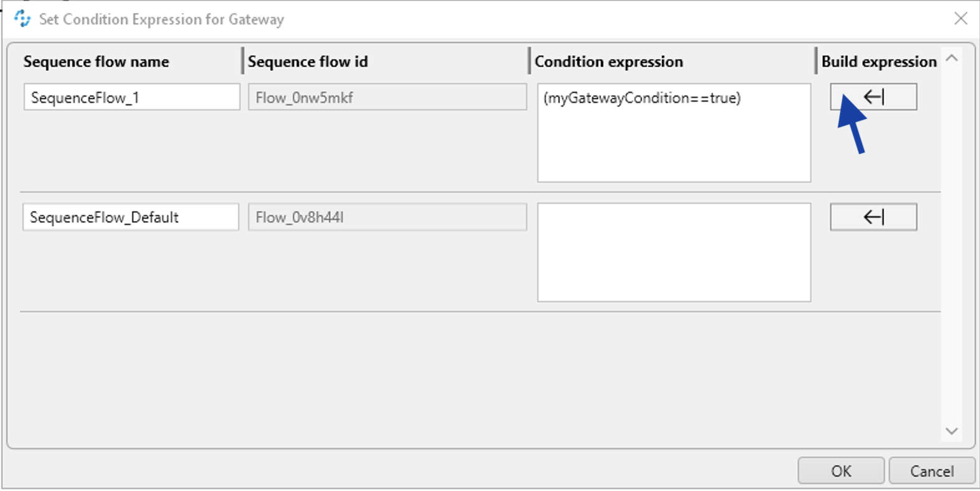
Task: Edit the SequenceFlow_Default name field
Action: pyautogui.click(x=131, y=217)
